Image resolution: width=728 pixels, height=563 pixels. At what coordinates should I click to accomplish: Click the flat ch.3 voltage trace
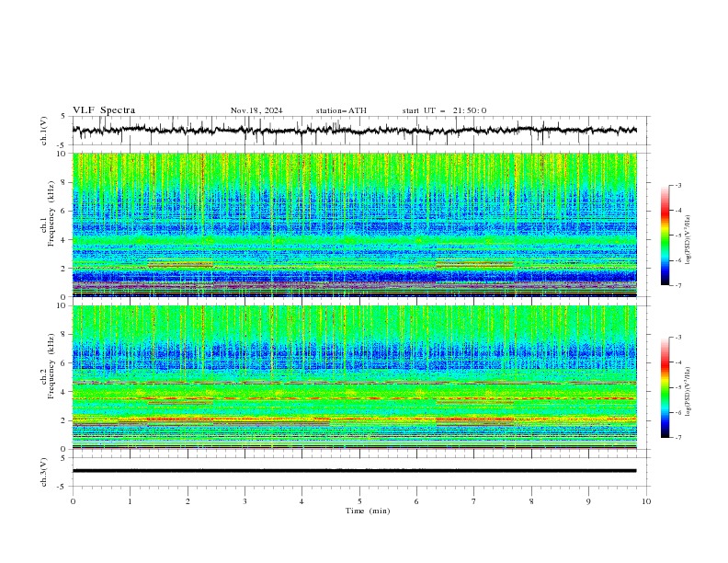point(354,471)
